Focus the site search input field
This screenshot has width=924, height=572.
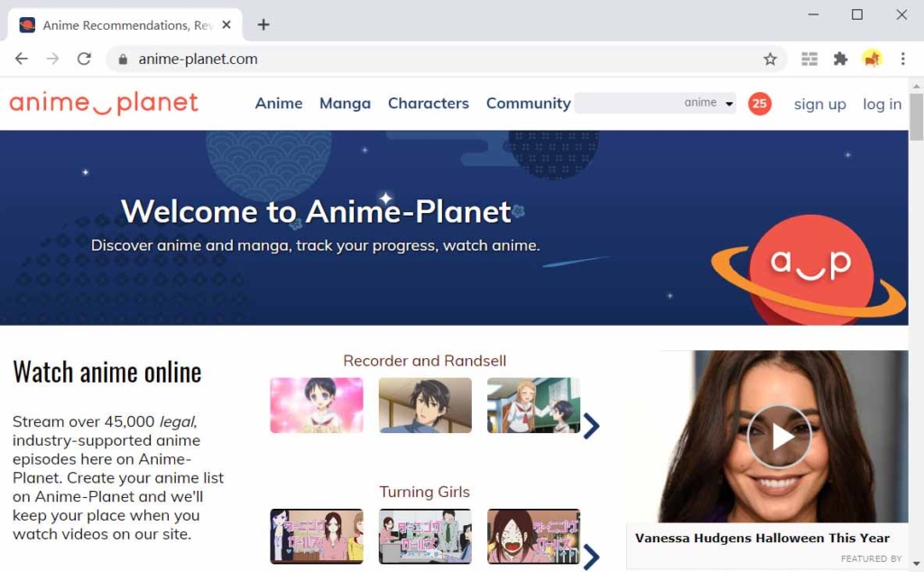[627, 103]
